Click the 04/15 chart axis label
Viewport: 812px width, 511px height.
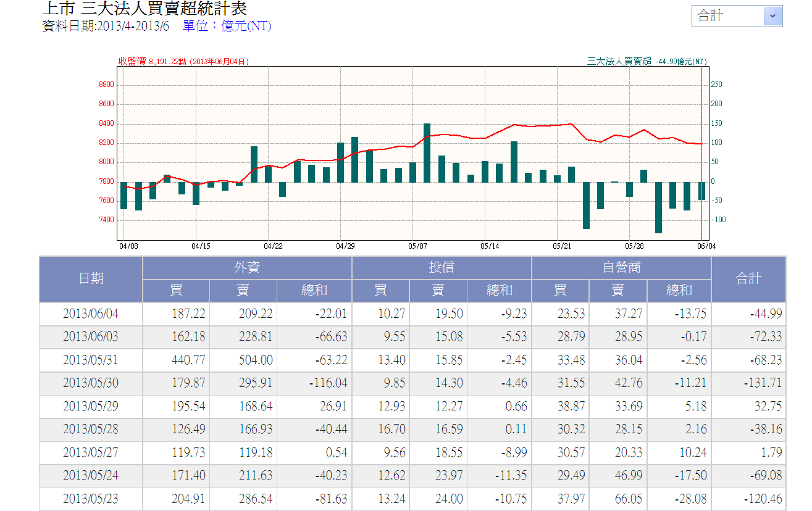201,246
